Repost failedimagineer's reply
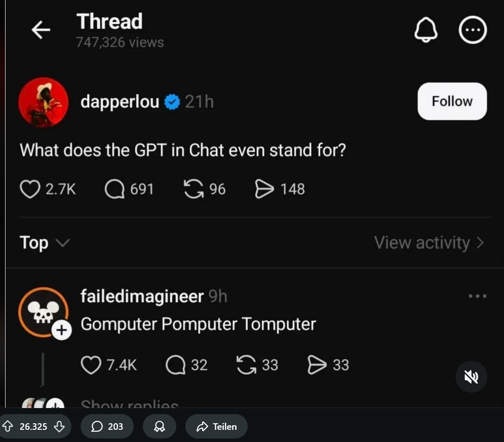Image resolution: width=504 pixels, height=442 pixels. 246,365
